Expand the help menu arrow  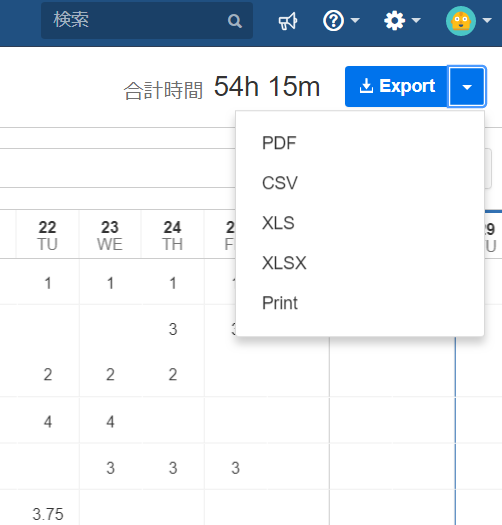point(355,21)
